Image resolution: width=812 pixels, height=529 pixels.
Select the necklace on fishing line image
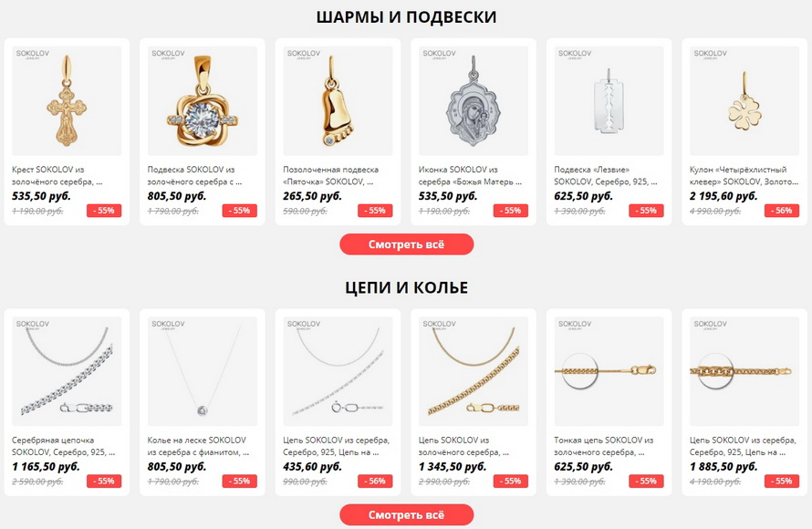[x=203, y=371]
